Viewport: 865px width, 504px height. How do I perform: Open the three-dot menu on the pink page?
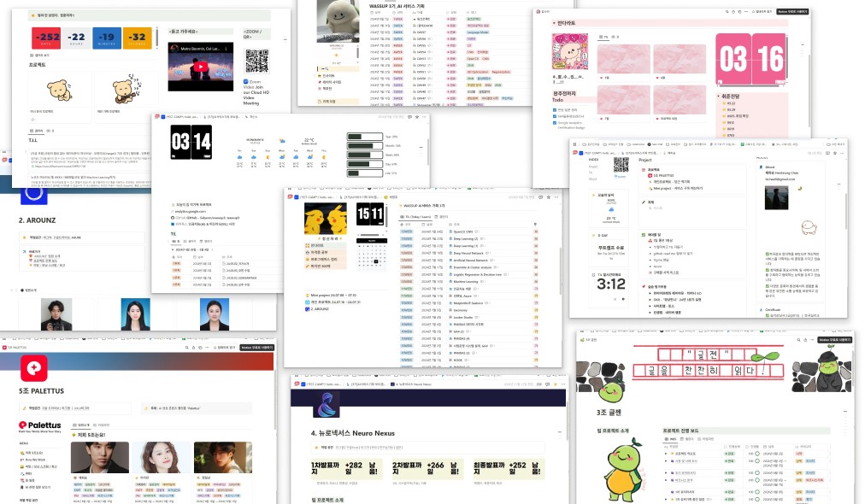coord(747,12)
